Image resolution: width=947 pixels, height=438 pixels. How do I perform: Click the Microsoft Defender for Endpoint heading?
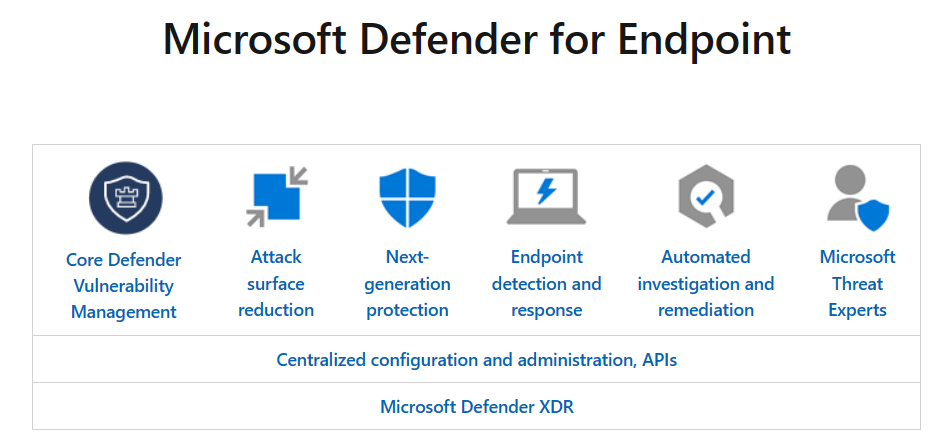point(476,40)
